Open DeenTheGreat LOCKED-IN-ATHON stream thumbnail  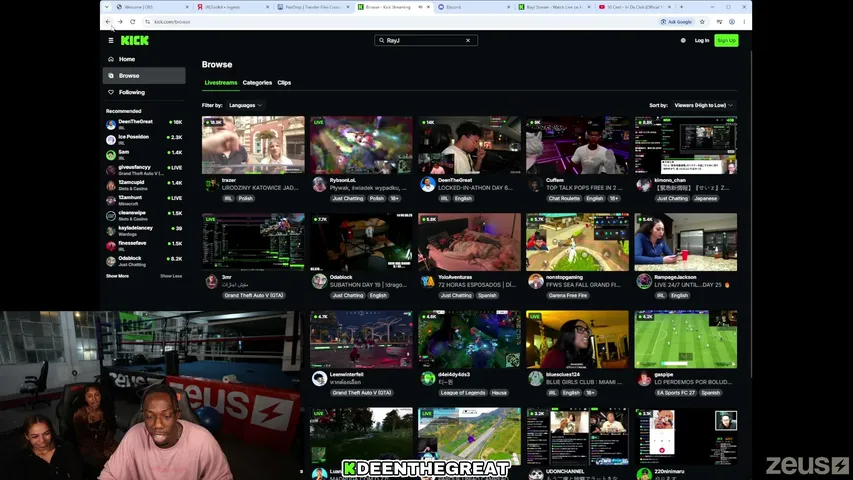[469, 145]
